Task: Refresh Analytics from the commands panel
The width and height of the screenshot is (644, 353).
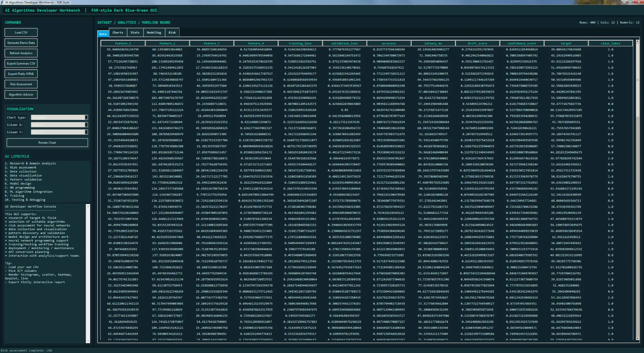Action: click(x=21, y=53)
